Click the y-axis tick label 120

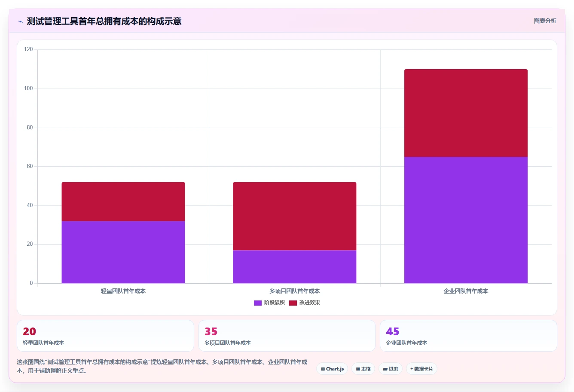click(28, 49)
